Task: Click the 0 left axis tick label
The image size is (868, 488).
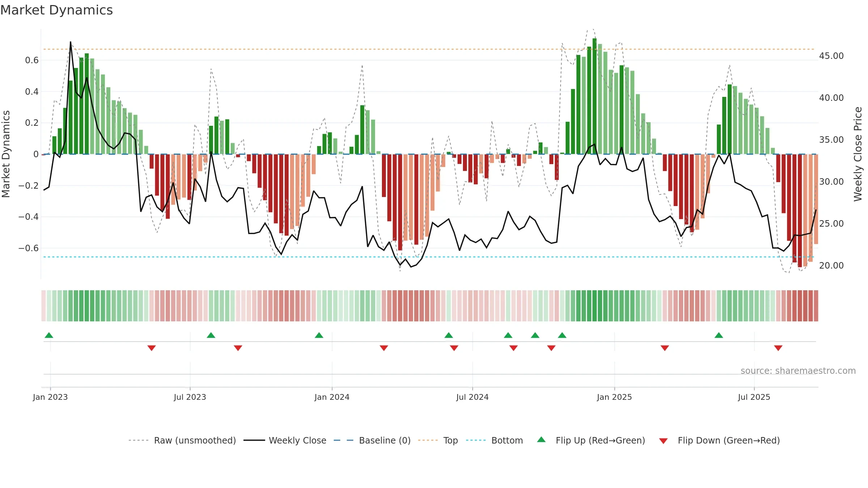Action: (x=36, y=154)
